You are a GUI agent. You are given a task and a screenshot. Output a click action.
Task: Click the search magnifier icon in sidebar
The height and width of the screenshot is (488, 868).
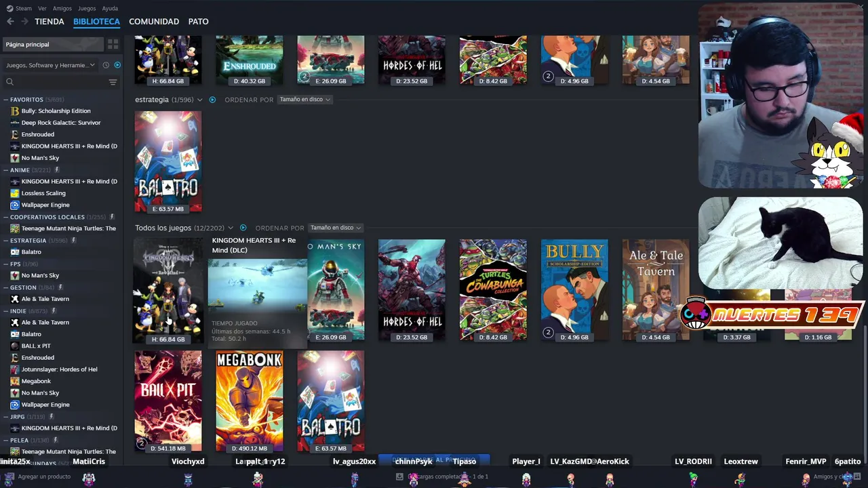(9, 82)
